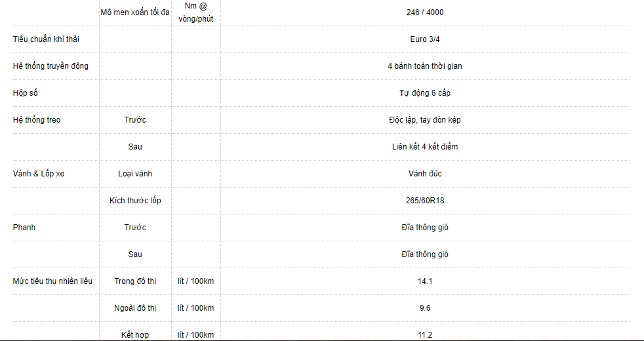This screenshot has height=341, width=644.
Task: Click the 'Mức tiêu thụ nhiên liệu' heading
Action: (x=52, y=281)
